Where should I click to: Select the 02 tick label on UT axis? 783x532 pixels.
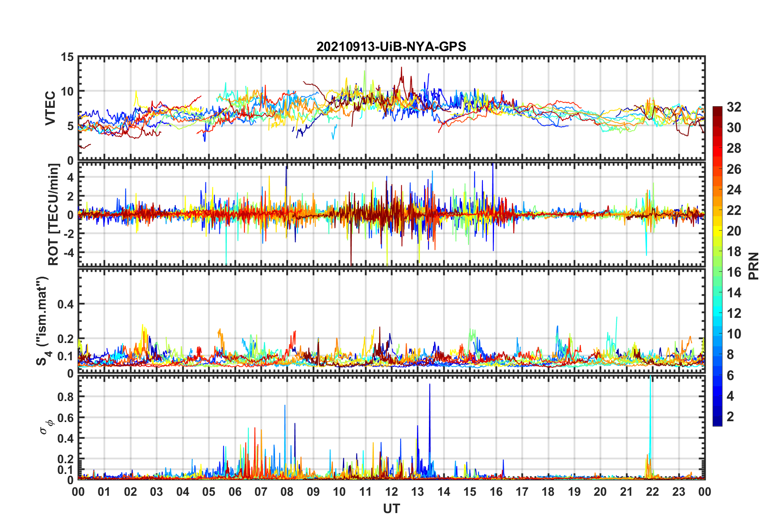[130, 492]
